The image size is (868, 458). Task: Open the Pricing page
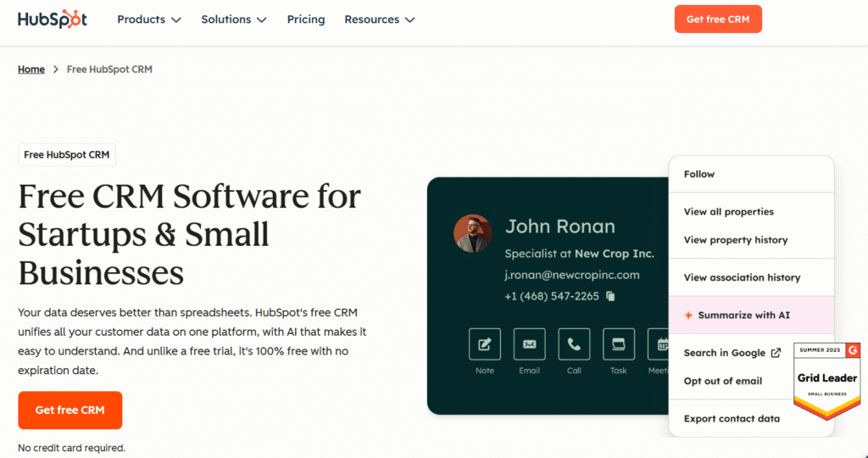tap(305, 20)
